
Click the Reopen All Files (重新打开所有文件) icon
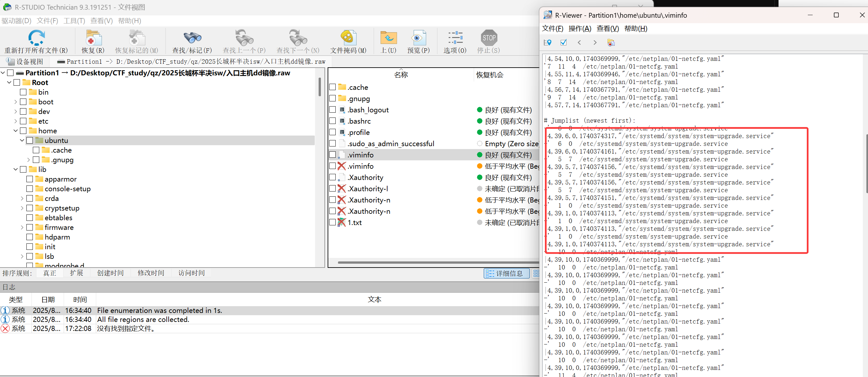point(36,37)
